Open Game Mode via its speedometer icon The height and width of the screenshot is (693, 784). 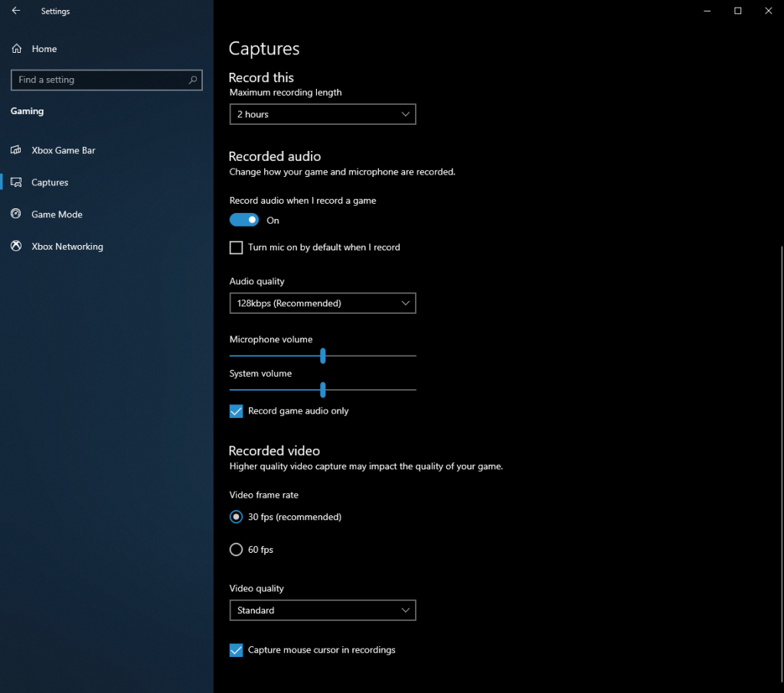pyautogui.click(x=15, y=214)
